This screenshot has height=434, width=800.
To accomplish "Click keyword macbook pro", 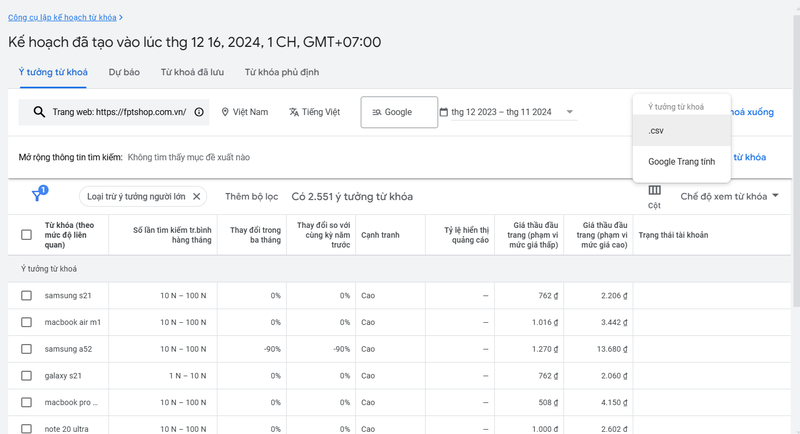I will [71, 402].
